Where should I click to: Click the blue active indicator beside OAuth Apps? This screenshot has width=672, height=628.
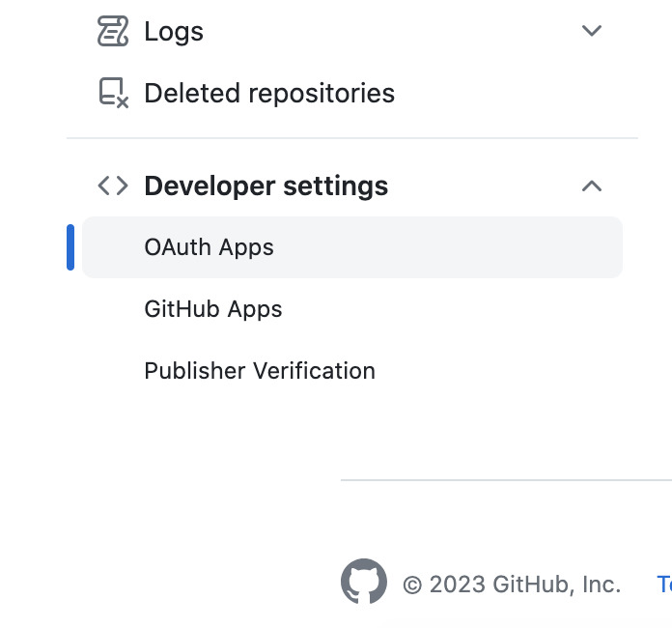click(70, 247)
